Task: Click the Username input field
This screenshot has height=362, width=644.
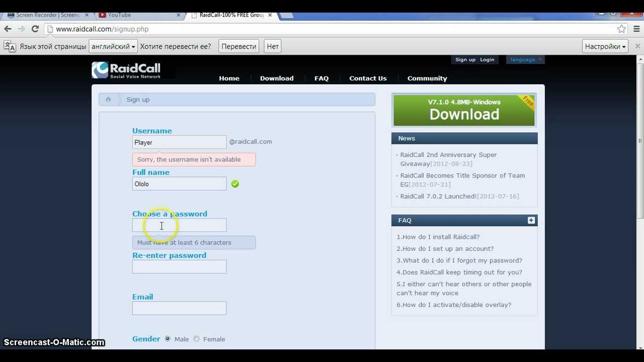Action: 179,142
